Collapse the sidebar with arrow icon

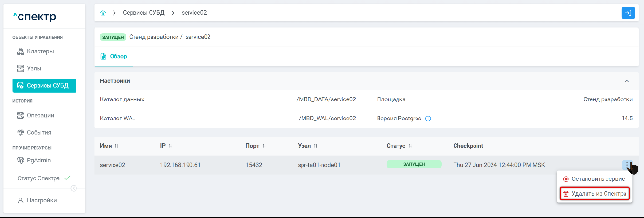point(74,188)
